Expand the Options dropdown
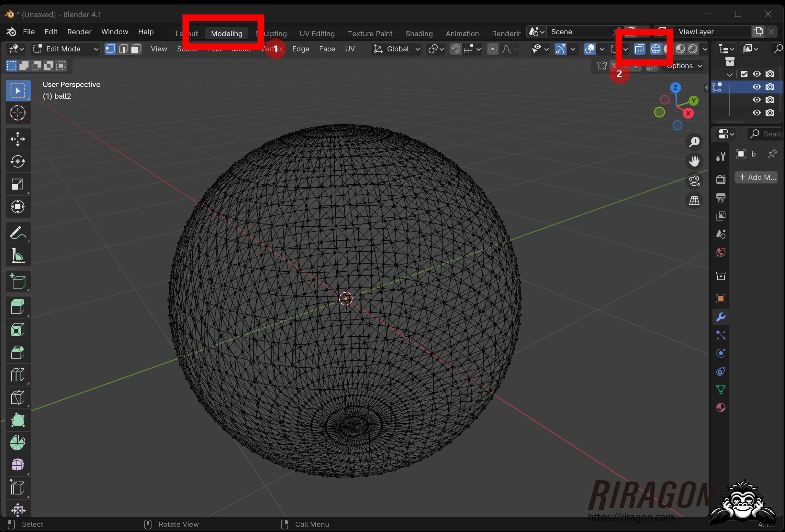Viewport: 785px width, 532px height. coord(683,66)
